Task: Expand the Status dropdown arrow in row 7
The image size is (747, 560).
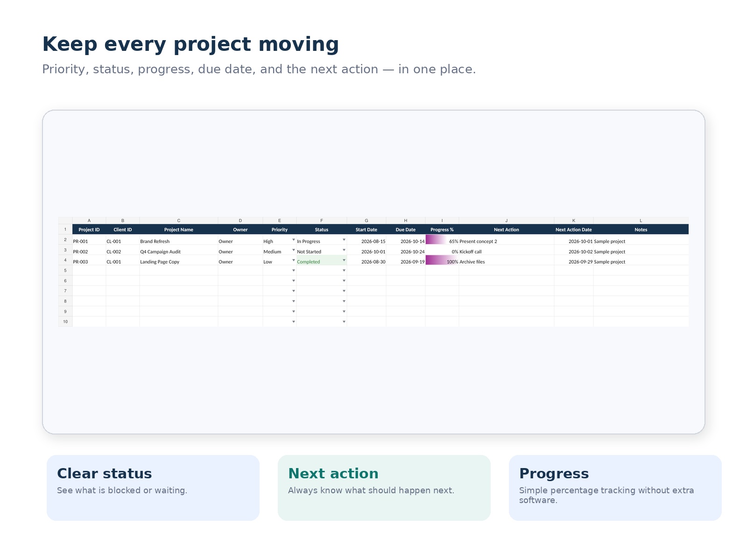Action: pos(344,291)
